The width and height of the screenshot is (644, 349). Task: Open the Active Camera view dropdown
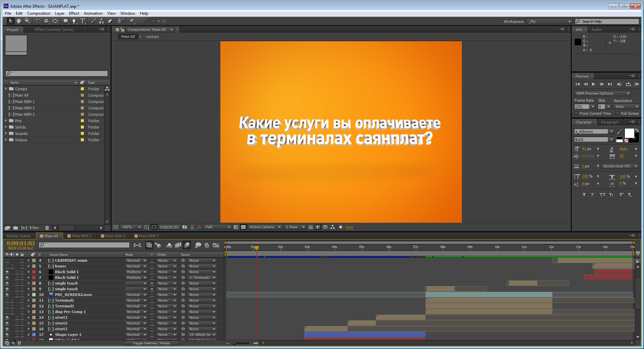coord(265,227)
